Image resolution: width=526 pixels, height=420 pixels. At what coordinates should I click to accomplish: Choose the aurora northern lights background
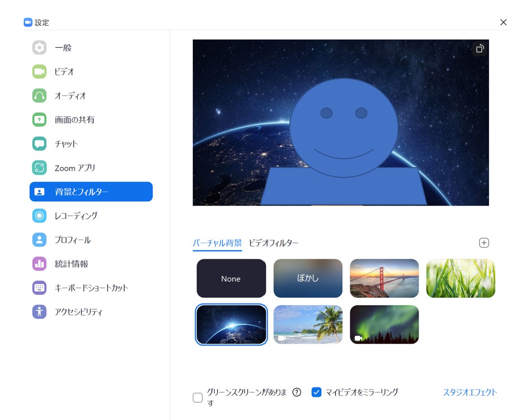tap(384, 324)
